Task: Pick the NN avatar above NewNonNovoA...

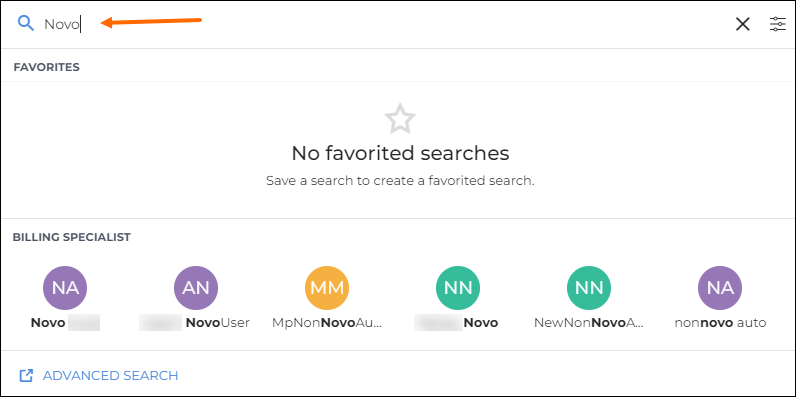Action: pos(589,288)
